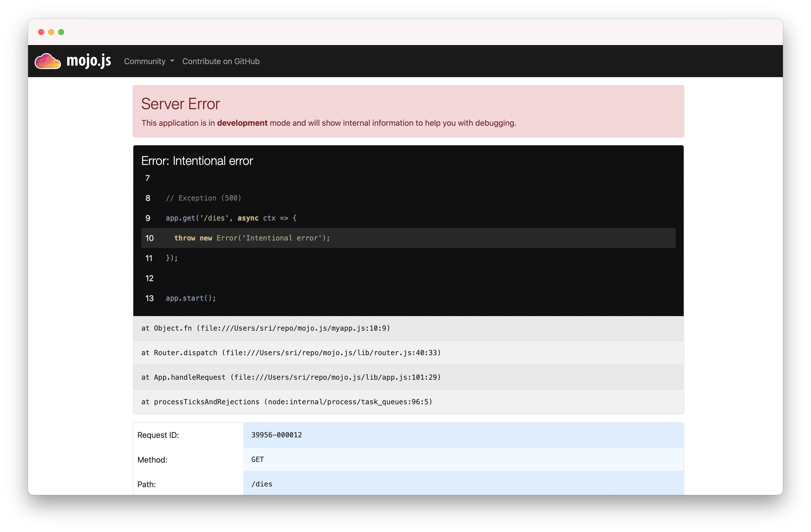811x532 pixels.
Task: Select the 'Error: Intentional error' title
Action: [197, 161]
